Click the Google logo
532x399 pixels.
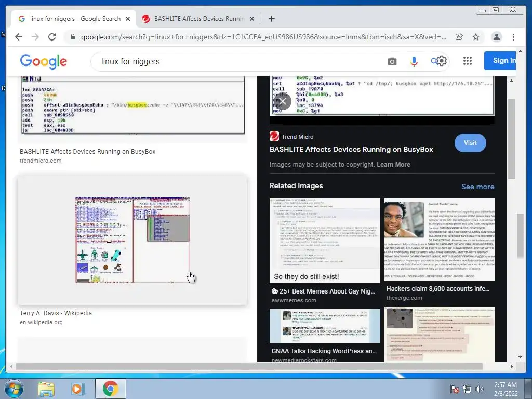pos(44,61)
